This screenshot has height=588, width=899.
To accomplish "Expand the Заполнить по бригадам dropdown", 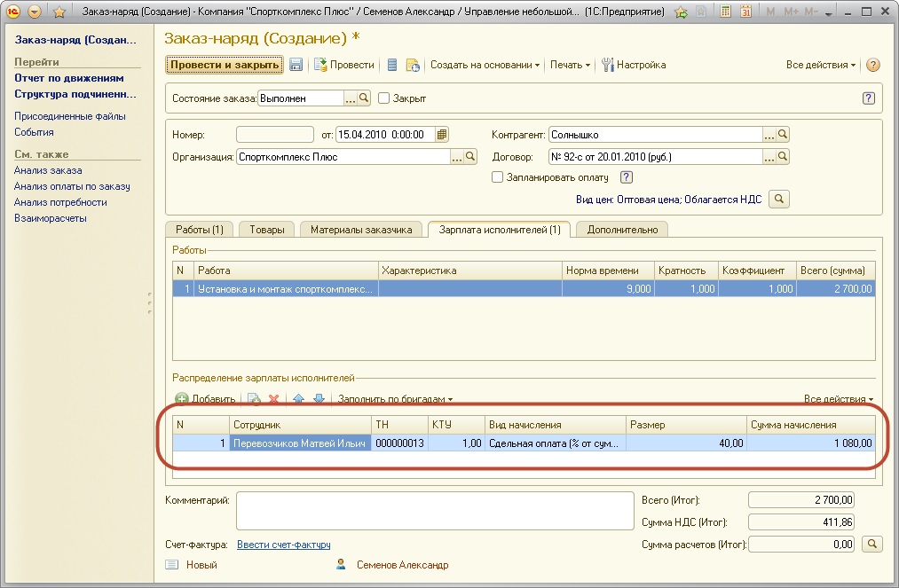I will [x=395, y=399].
